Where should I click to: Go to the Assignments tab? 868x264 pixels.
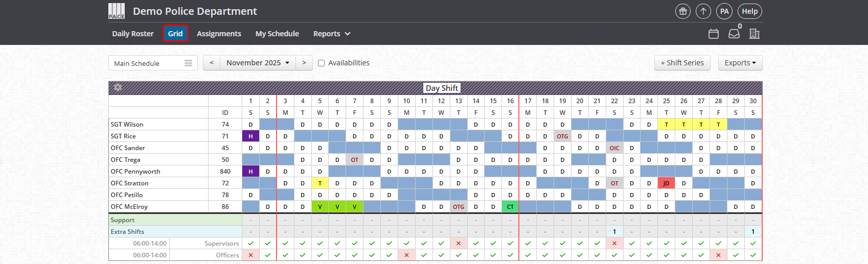pyautogui.click(x=219, y=34)
